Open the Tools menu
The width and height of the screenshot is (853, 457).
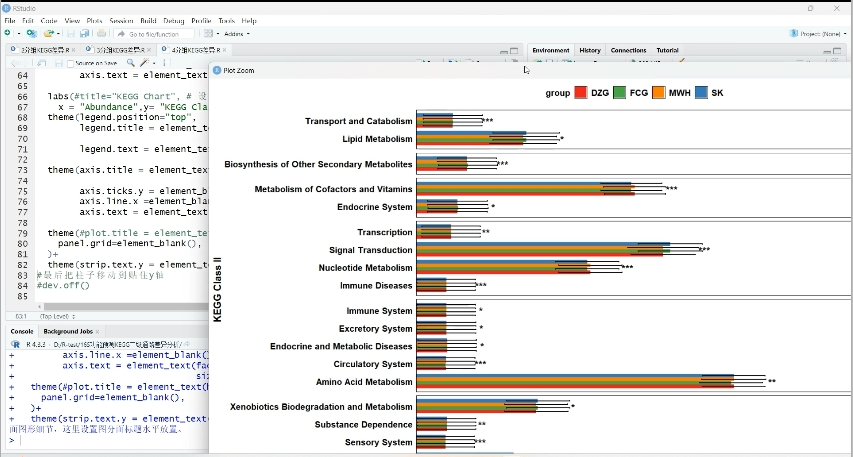tap(227, 21)
